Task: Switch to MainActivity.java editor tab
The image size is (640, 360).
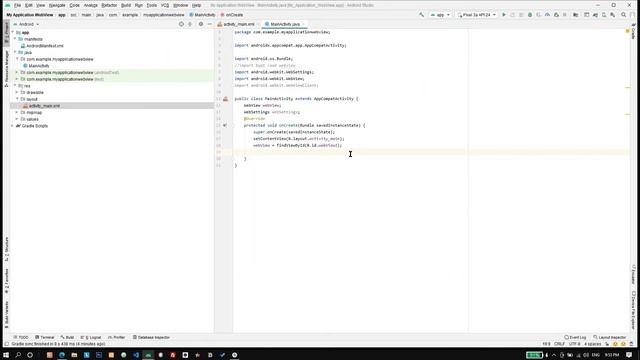Action: click(284, 24)
